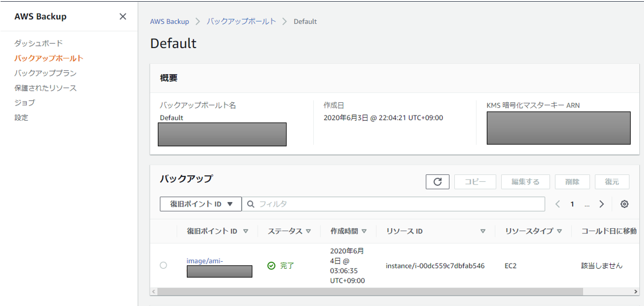Open 設定 in sidebar

21,117
